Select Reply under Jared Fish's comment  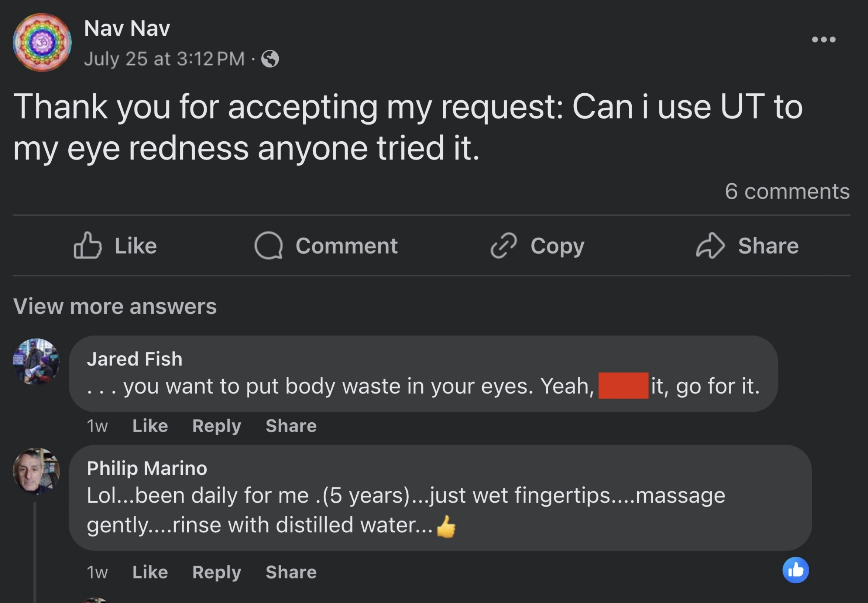click(x=217, y=426)
